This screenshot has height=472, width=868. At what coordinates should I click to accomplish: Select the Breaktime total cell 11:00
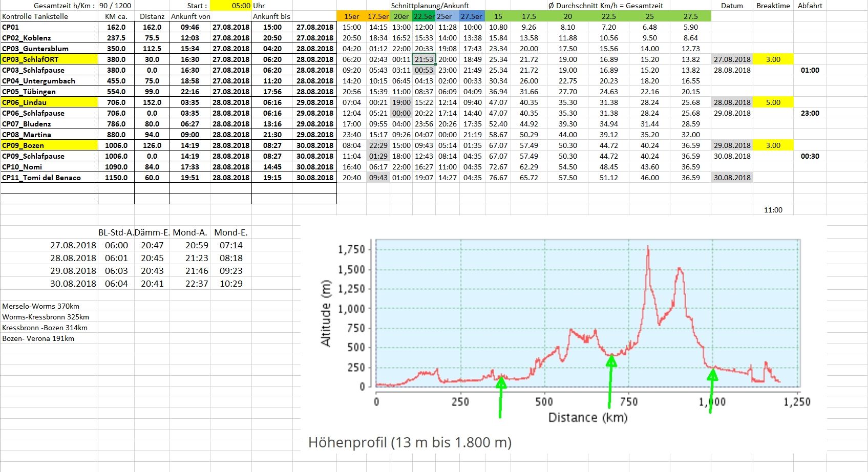coord(773,210)
